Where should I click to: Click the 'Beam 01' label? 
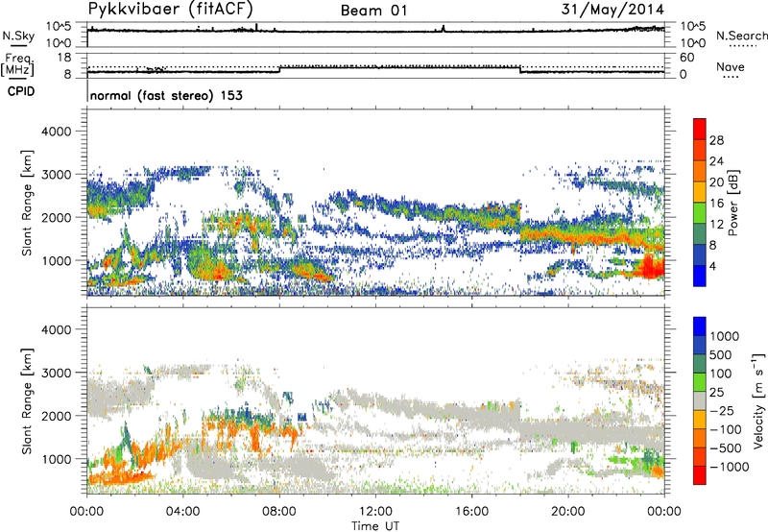point(373,11)
